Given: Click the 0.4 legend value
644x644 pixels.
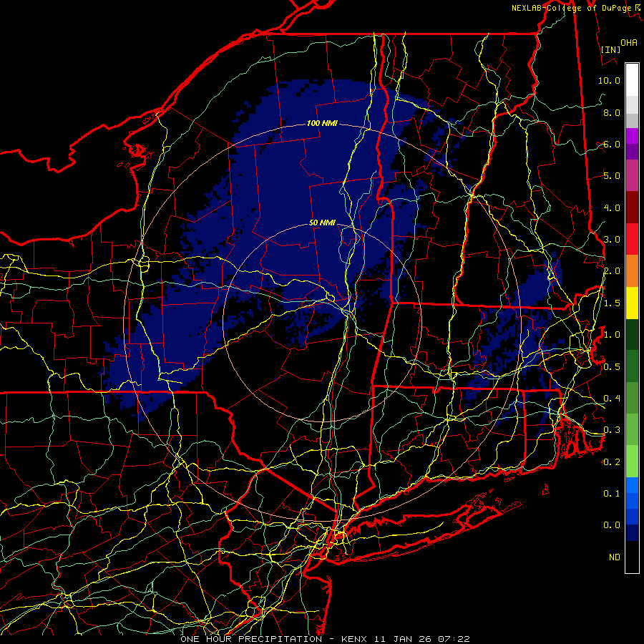Looking at the screenshot, I should 612,398.
